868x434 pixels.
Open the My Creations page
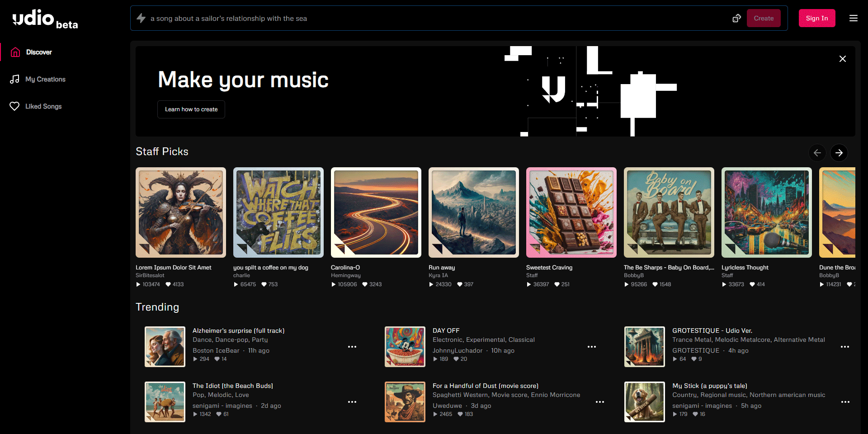[45, 79]
